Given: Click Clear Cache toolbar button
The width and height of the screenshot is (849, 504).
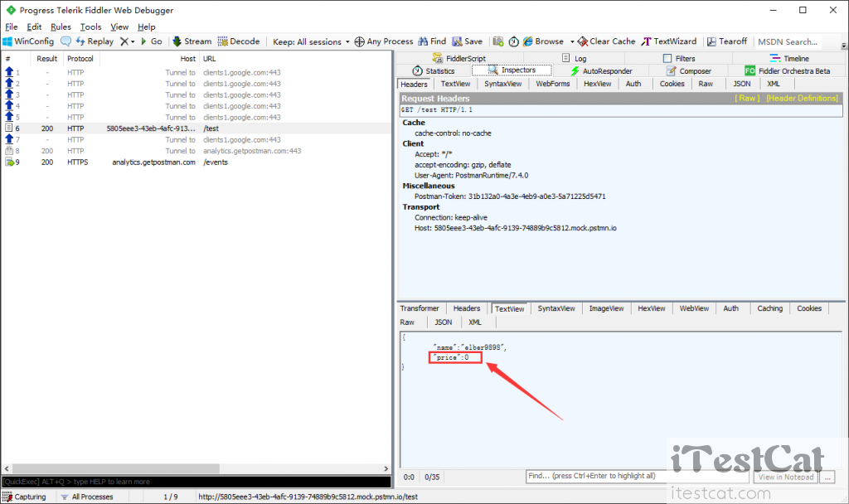Looking at the screenshot, I should [606, 41].
